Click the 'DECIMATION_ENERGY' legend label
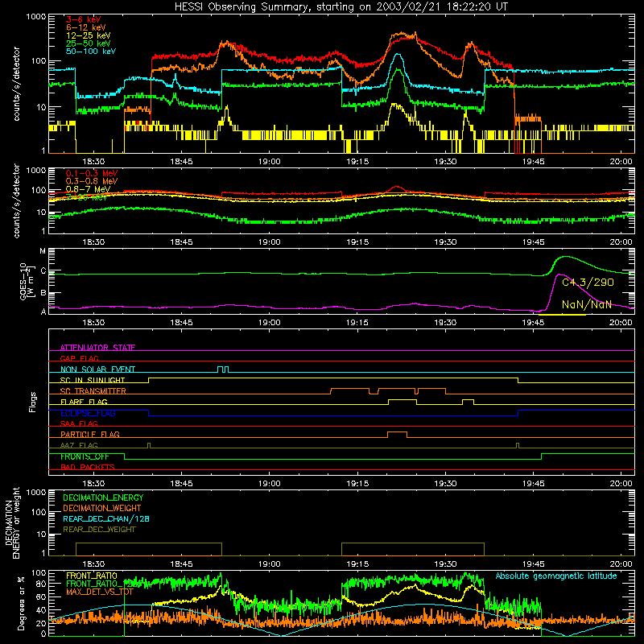 coord(103,497)
